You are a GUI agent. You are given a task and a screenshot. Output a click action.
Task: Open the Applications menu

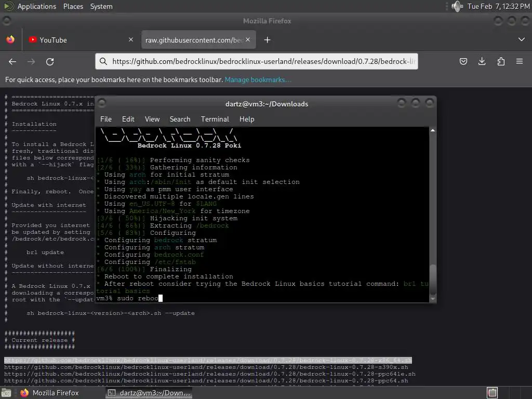click(37, 6)
